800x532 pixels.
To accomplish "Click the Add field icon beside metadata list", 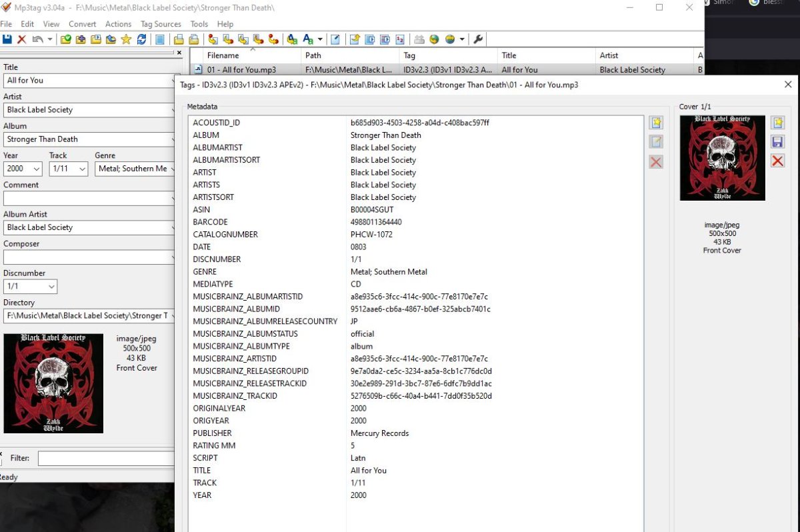I will pos(656,123).
